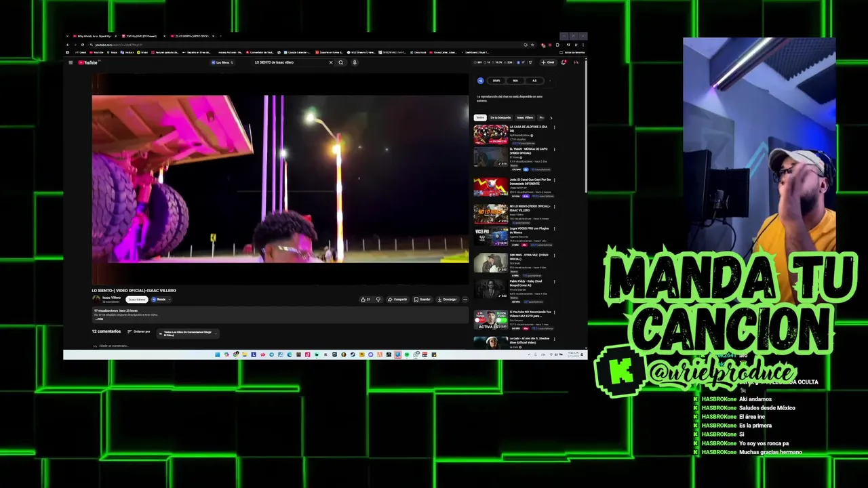Open the Chrome icon in the taskbar
The image size is (868, 488).
pyautogui.click(x=236, y=354)
